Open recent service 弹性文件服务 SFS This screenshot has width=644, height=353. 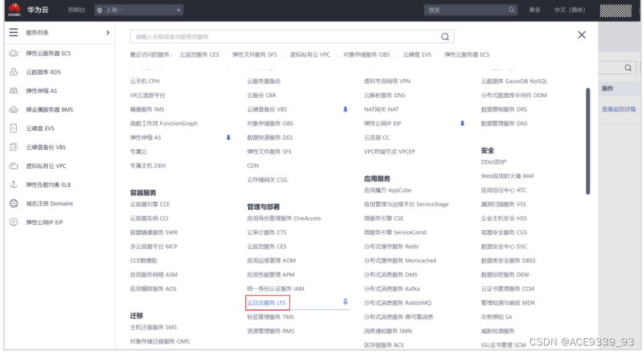pyautogui.click(x=254, y=55)
